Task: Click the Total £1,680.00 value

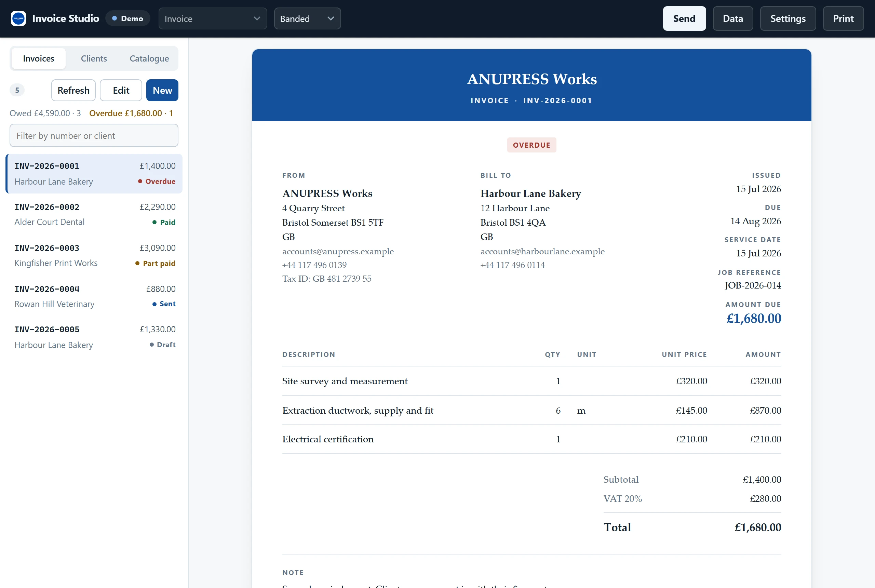Action: tap(758, 527)
